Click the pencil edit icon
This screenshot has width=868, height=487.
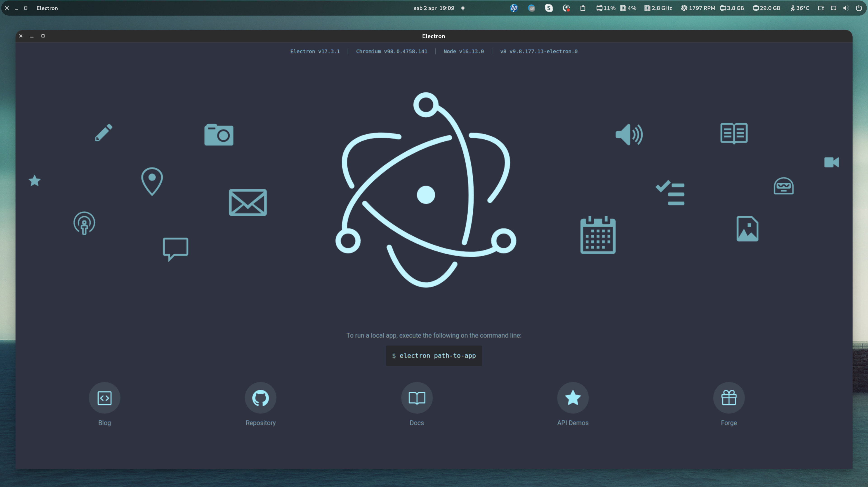[104, 132]
